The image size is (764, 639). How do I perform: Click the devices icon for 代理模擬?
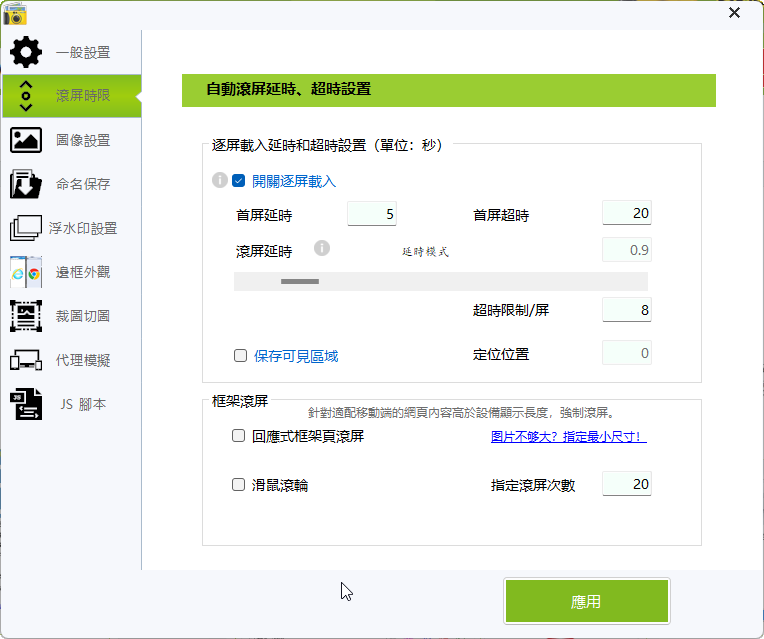[x=26, y=360]
